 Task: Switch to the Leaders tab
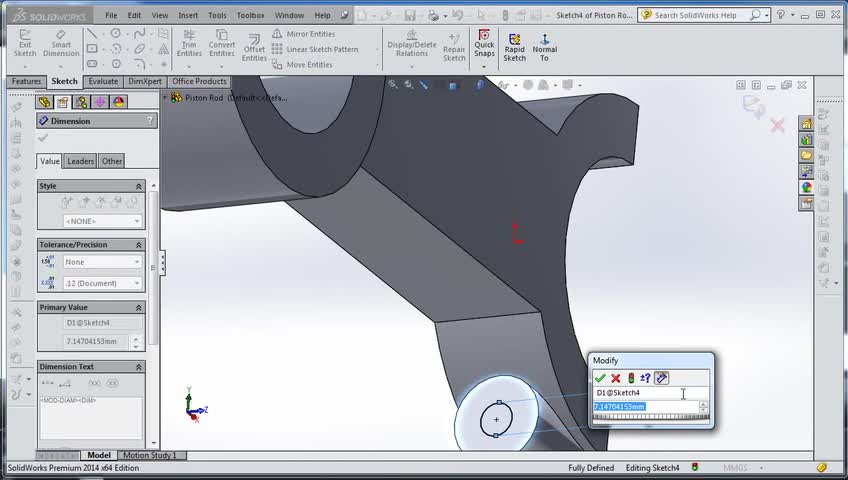tap(80, 161)
